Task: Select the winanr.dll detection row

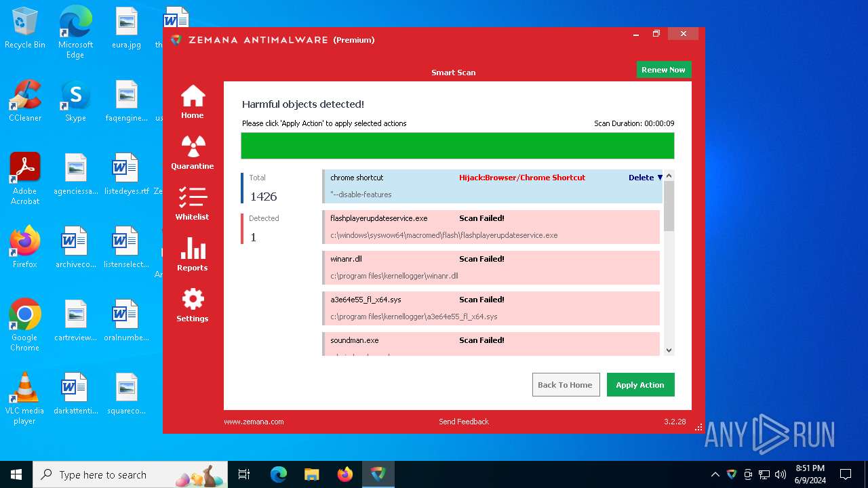Action: click(x=491, y=268)
